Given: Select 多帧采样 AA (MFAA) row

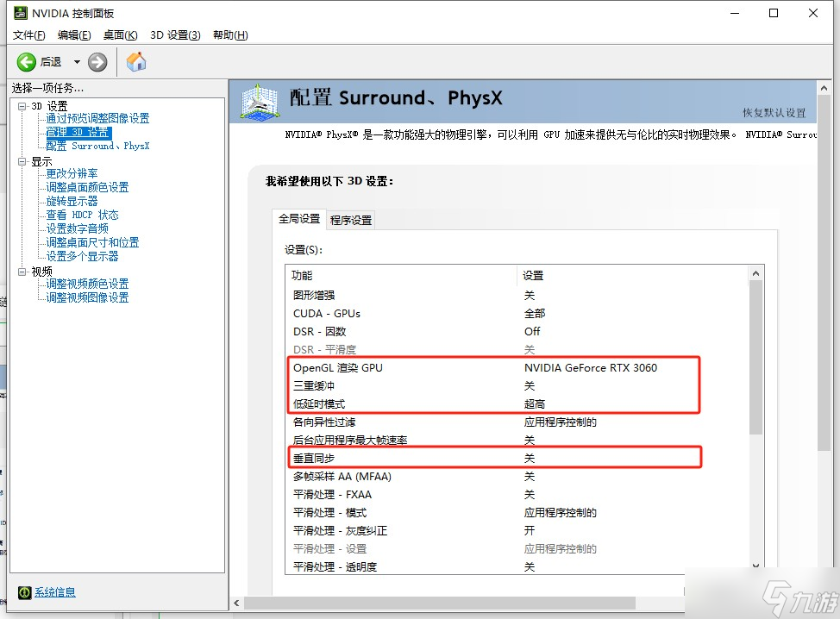Looking at the screenshot, I should [517, 477].
